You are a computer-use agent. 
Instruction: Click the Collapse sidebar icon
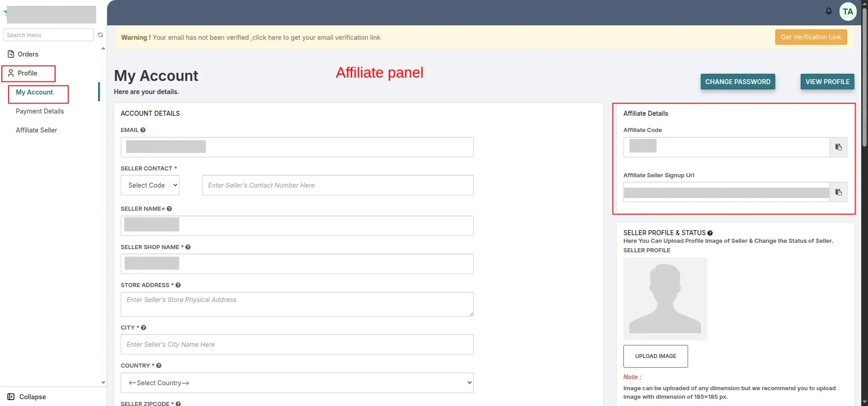tap(11, 397)
